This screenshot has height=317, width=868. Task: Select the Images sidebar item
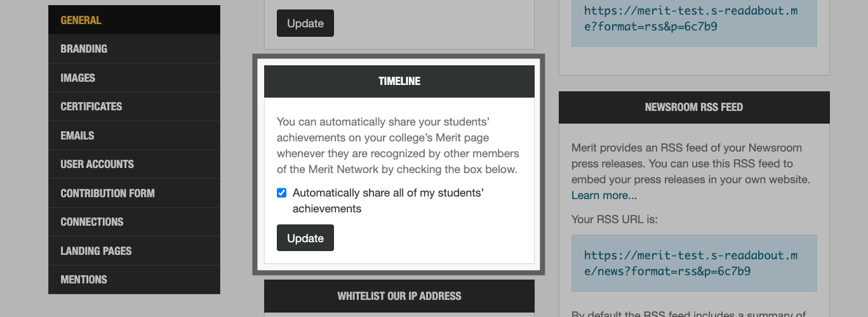click(77, 78)
